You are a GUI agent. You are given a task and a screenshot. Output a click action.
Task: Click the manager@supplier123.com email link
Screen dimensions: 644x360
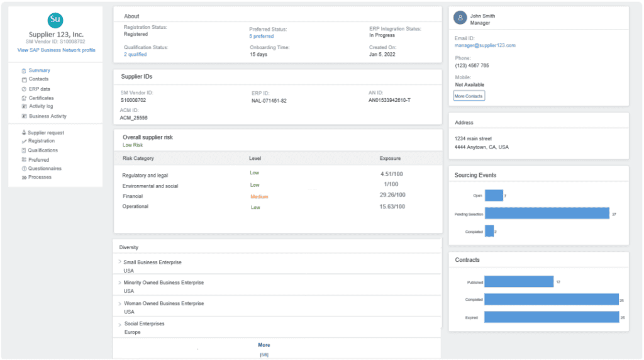coord(485,45)
